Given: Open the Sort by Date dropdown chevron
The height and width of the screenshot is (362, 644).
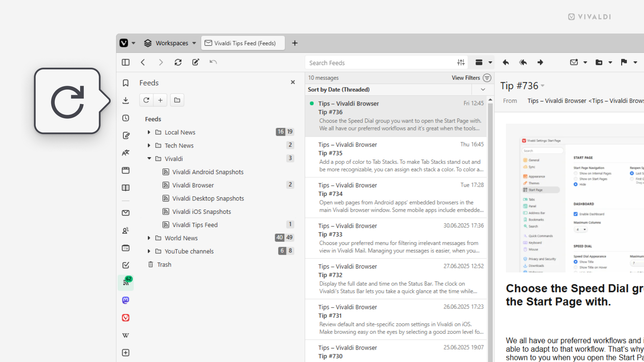Looking at the screenshot, I should point(483,89).
